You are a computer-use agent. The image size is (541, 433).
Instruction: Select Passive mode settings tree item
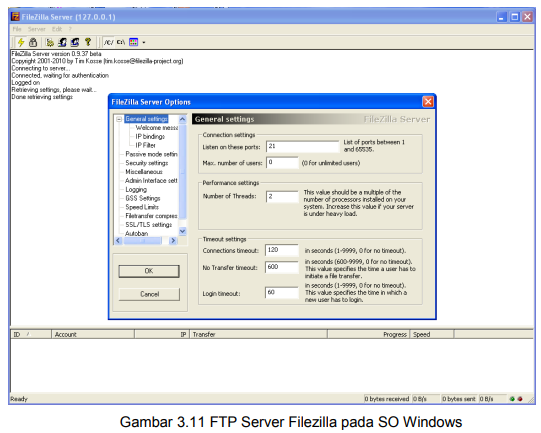[151, 154]
